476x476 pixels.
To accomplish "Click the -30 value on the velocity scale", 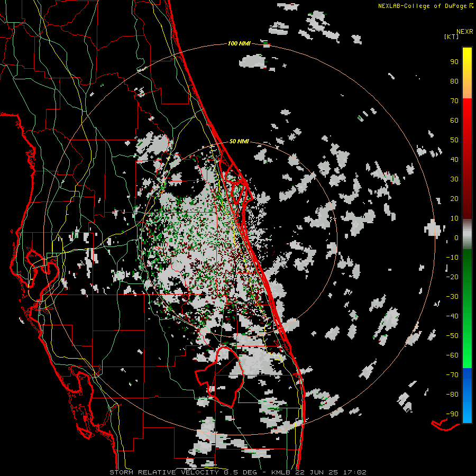I will click(452, 297).
